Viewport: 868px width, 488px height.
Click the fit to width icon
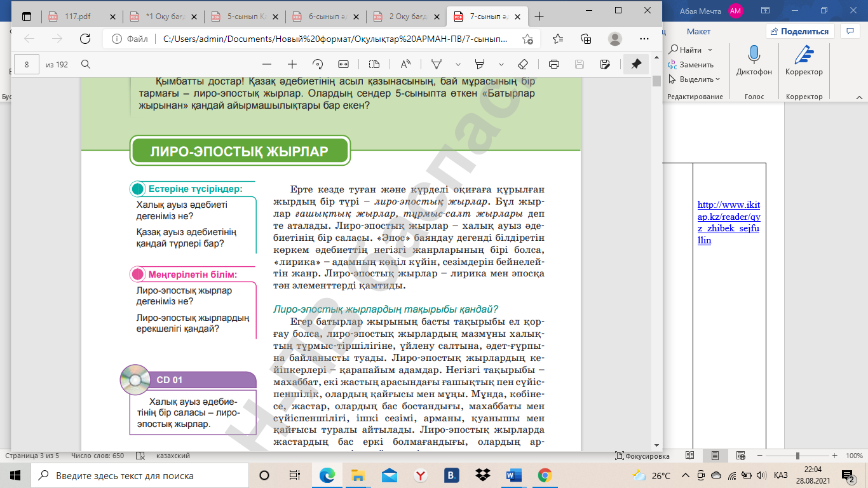pos(344,64)
